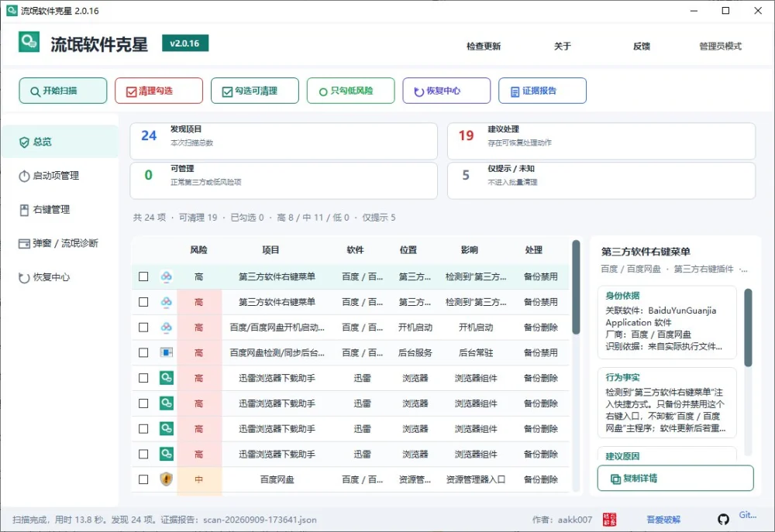Check the 百度网盘检测/同步后台 row checkbox
The width and height of the screenshot is (775, 532).
tap(143, 352)
